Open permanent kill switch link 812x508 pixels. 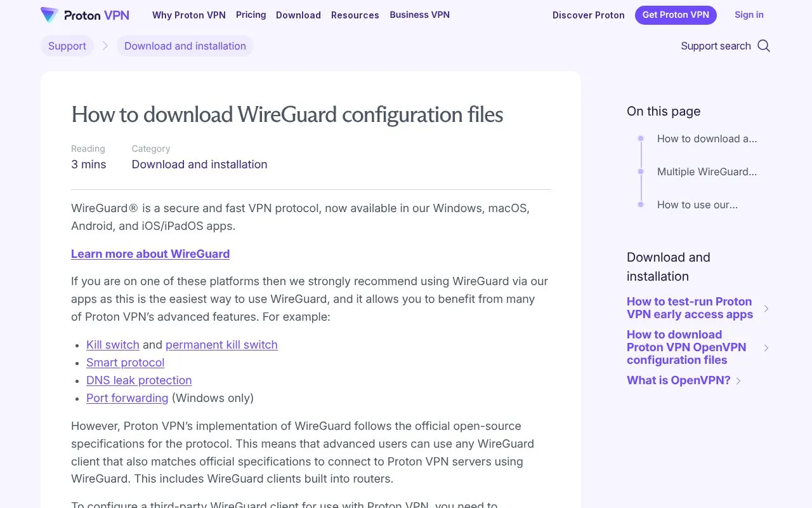[221, 345]
